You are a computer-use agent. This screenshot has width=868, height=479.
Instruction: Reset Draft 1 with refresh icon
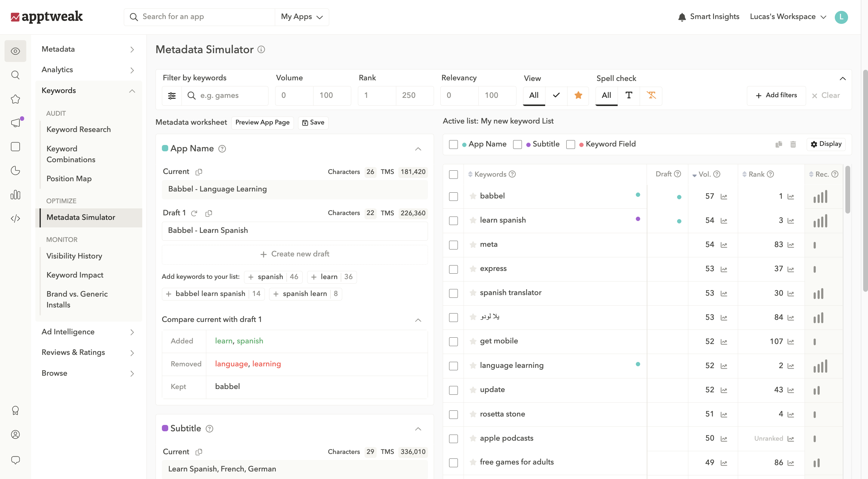(194, 213)
